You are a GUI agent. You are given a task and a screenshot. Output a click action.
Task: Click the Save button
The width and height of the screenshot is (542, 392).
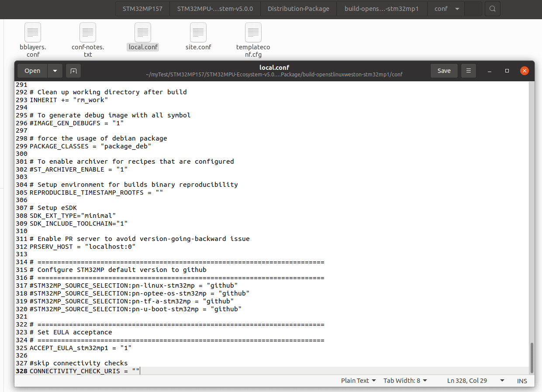point(444,70)
